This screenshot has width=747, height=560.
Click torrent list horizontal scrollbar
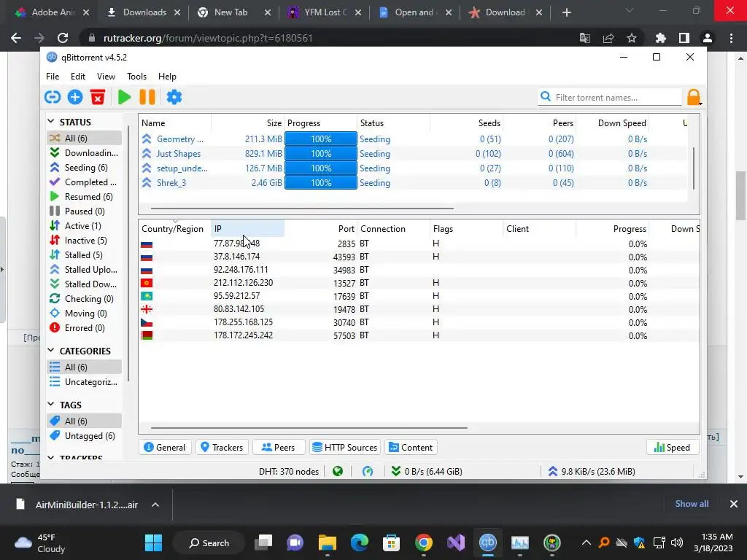point(302,208)
